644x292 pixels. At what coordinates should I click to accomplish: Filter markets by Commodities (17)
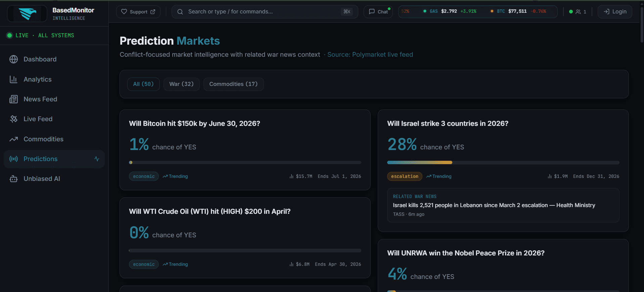click(233, 84)
